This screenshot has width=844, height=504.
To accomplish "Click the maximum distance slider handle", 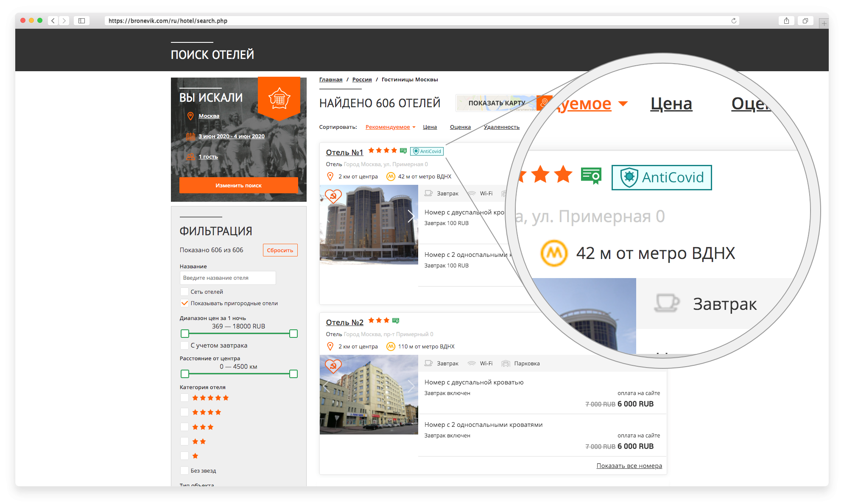I will coord(293,374).
